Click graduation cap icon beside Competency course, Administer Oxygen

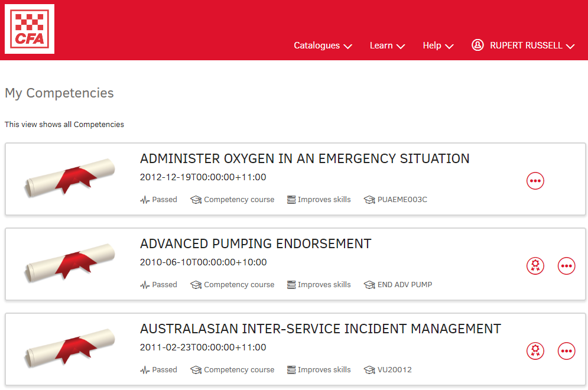tap(196, 200)
